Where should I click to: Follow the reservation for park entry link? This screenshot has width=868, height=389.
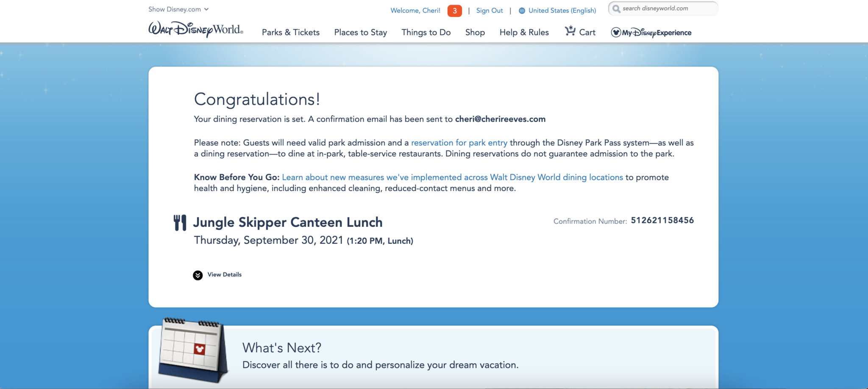pos(459,143)
